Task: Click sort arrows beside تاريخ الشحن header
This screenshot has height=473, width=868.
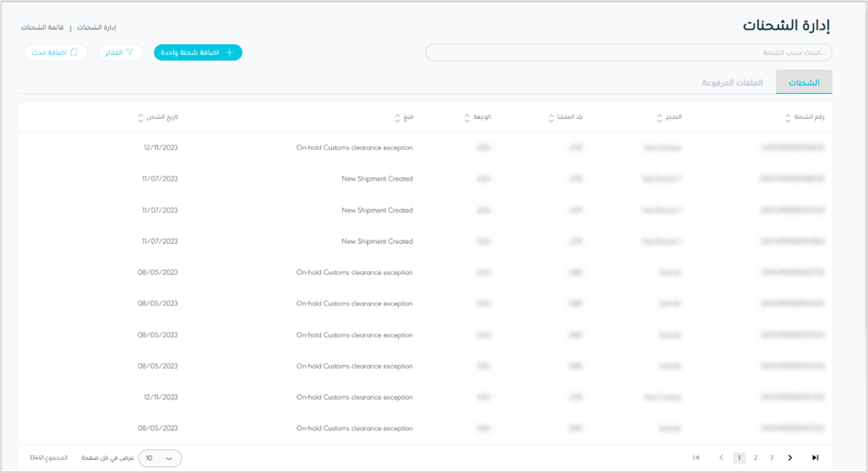Action: [140, 117]
